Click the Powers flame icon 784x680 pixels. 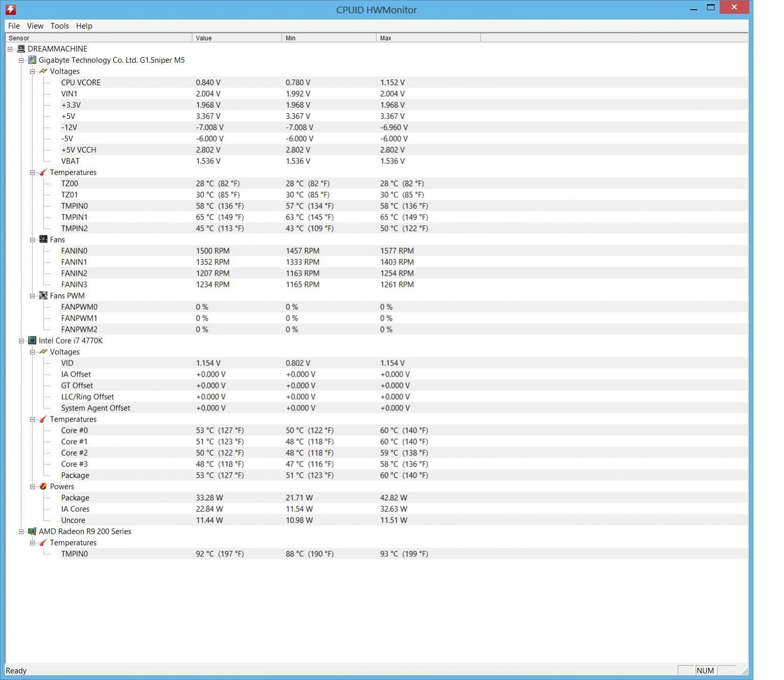tap(43, 487)
